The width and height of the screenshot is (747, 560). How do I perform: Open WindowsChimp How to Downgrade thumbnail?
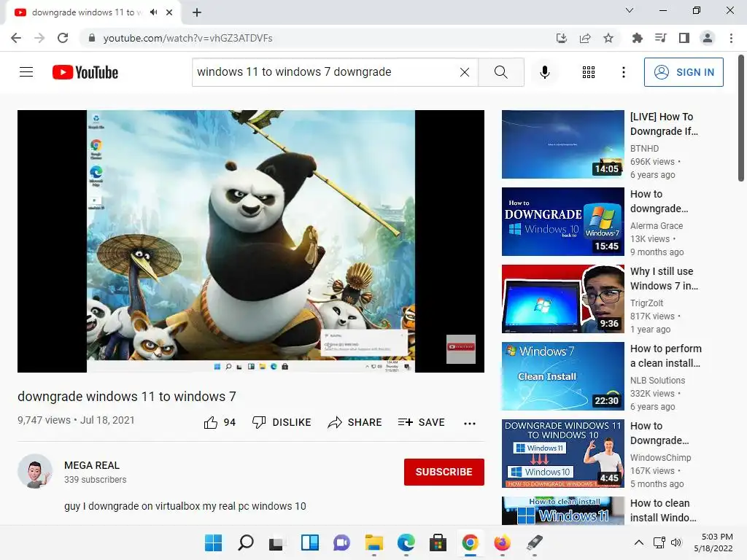pos(562,454)
